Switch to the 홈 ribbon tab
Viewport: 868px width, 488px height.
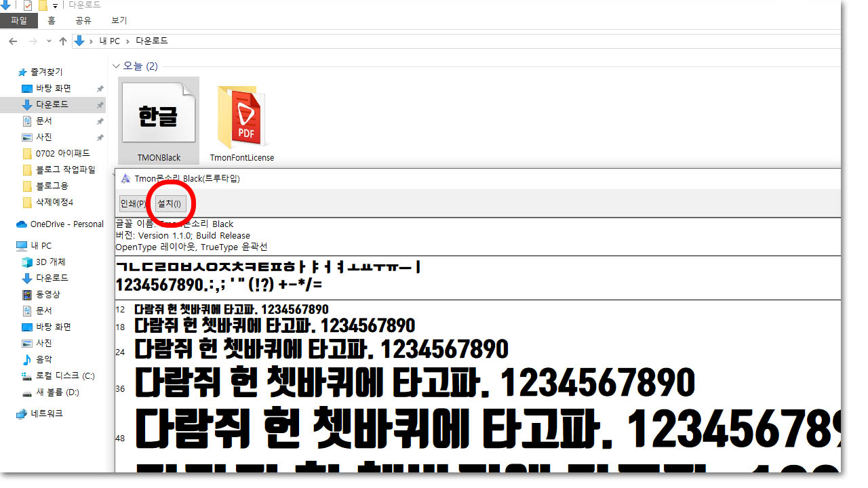coord(52,20)
